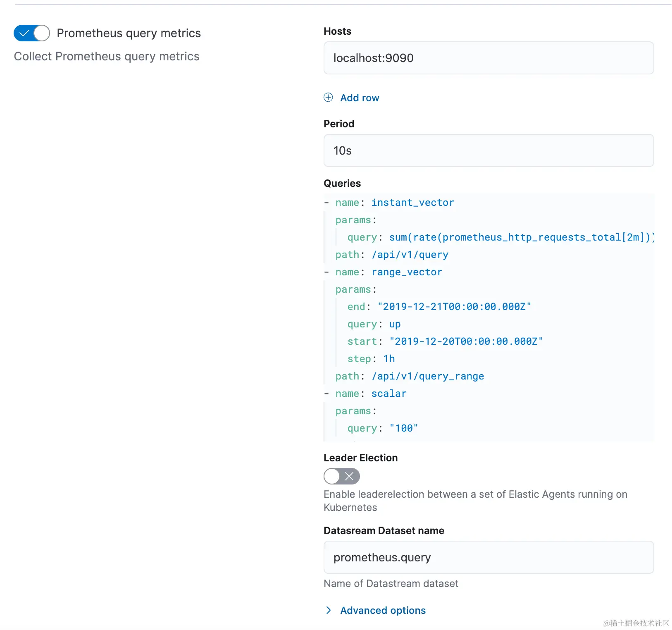Click the query value up
The height and width of the screenshot is (630, 672).
click(395, 324)
